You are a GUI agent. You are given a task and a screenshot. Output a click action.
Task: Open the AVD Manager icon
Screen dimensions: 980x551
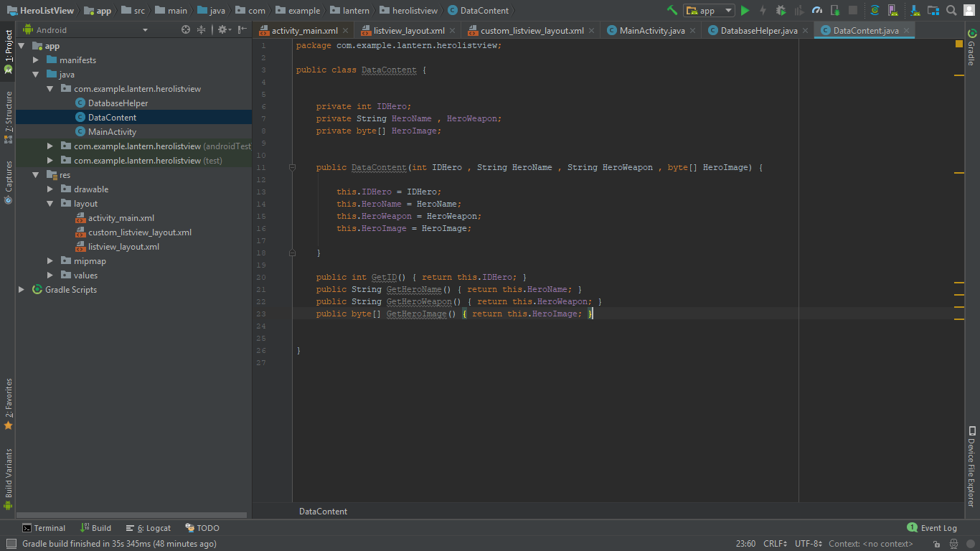[x=893, y=10]
